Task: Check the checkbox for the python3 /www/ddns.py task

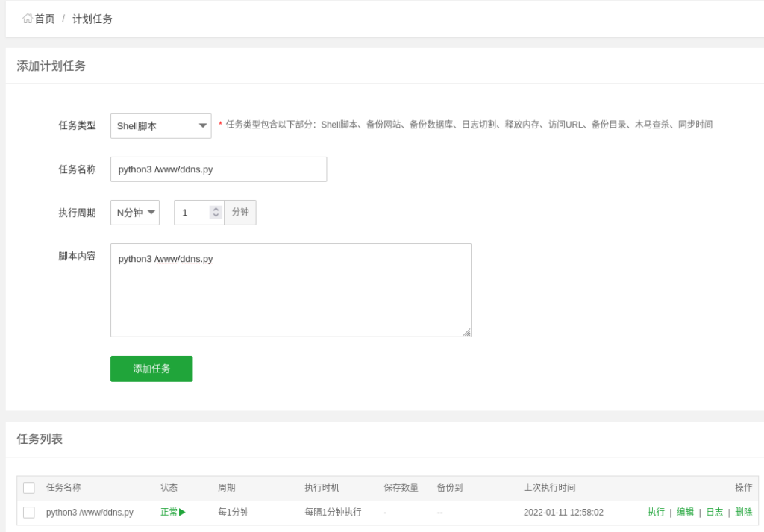Action: point(29,513)
